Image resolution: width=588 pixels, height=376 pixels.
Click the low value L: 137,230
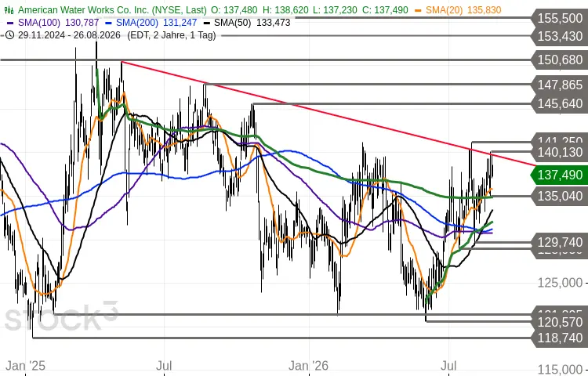tap(336, 10)
